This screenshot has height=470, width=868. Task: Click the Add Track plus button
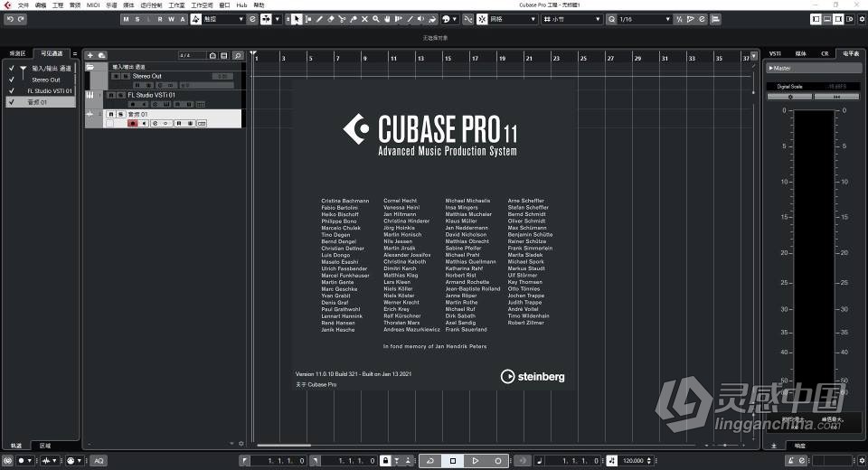click(90, 55)
